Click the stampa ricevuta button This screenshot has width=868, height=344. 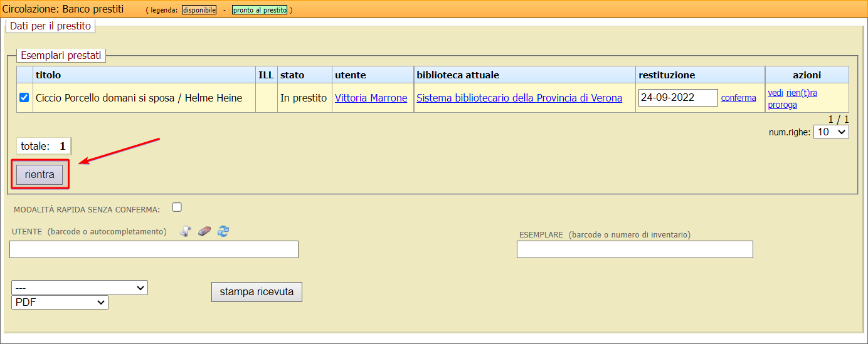[257, 292]
